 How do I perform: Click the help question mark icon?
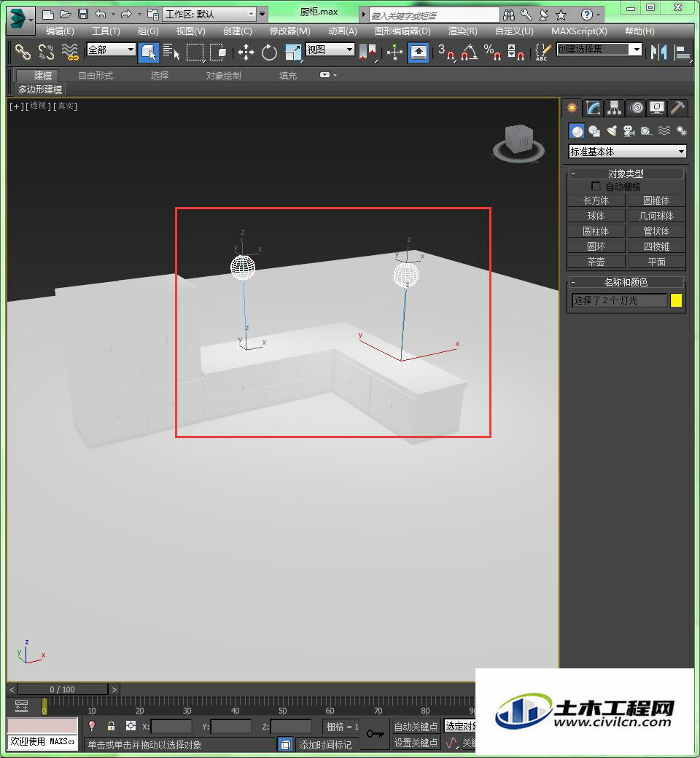[x=587, y=15]
